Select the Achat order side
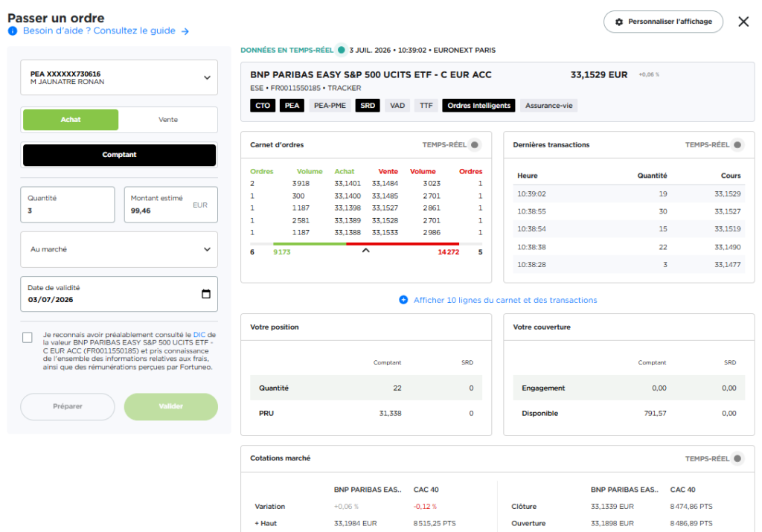Viewport: 762px width, 532px height. coord(71,120)
